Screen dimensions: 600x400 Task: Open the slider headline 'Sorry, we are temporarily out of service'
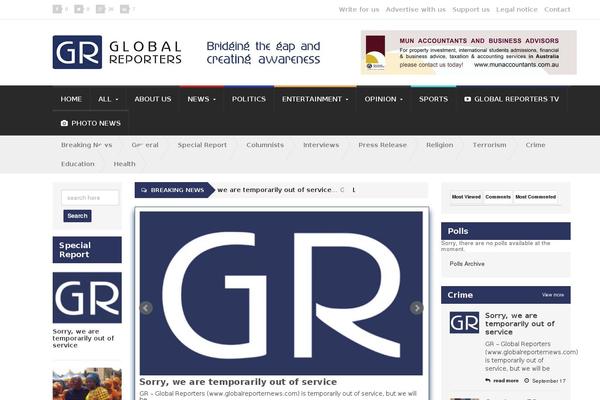tap(238, 382)
